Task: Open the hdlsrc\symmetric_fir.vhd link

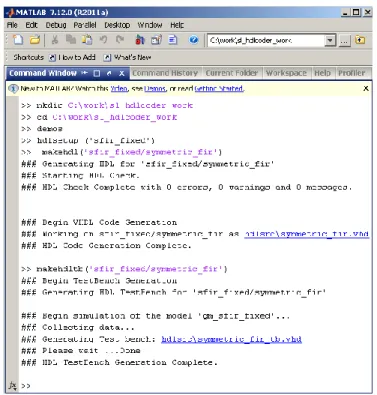Action: (307, 234)
